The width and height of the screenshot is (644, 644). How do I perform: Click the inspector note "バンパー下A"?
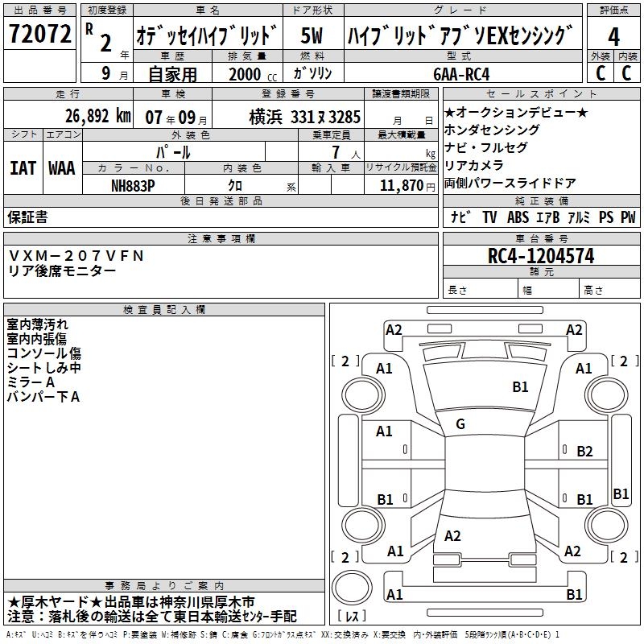(43, 397)
